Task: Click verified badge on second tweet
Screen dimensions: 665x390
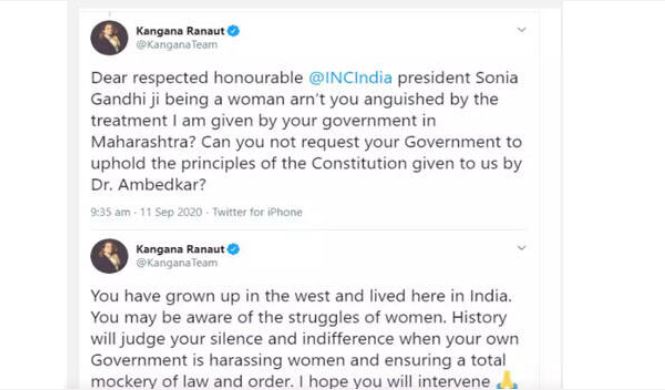Action: 233,249
